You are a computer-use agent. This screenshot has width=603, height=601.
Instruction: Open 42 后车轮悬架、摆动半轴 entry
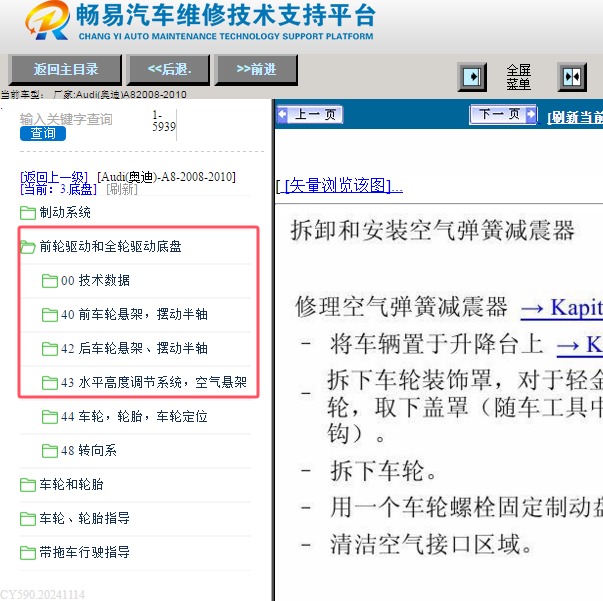click(x=134, y=348)
